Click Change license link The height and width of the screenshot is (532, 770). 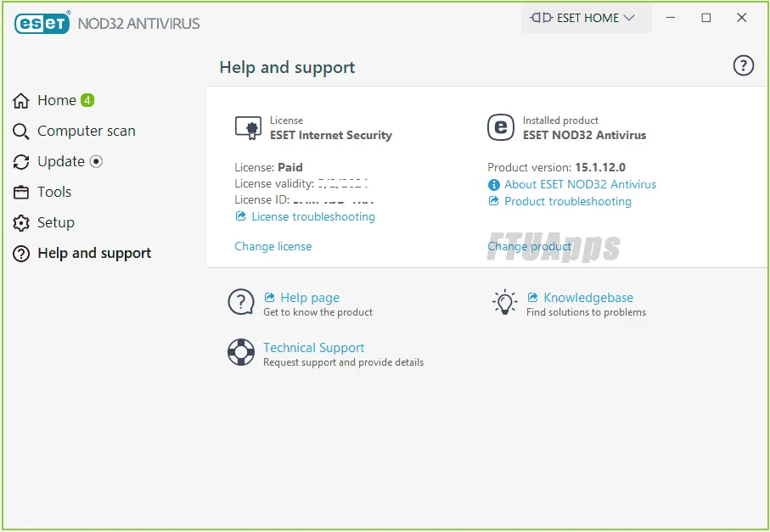click(x=273, y=246)
